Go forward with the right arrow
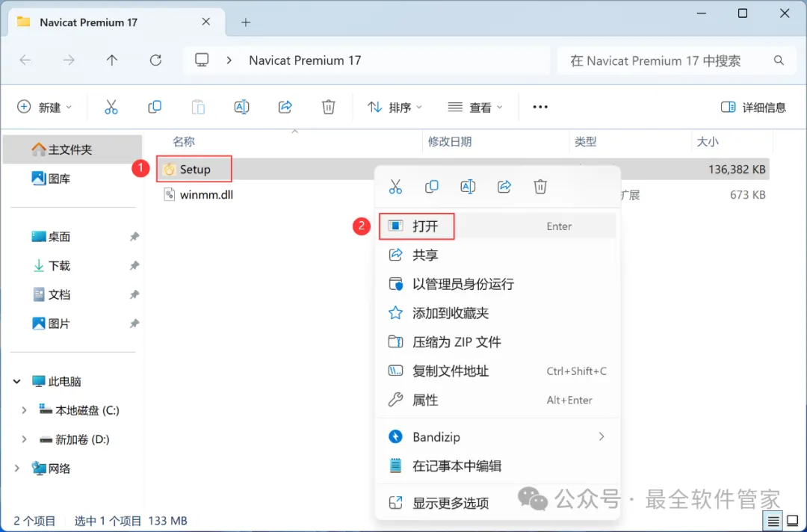The height and width of the screenshot is (532, 807). tap(69, 61)
